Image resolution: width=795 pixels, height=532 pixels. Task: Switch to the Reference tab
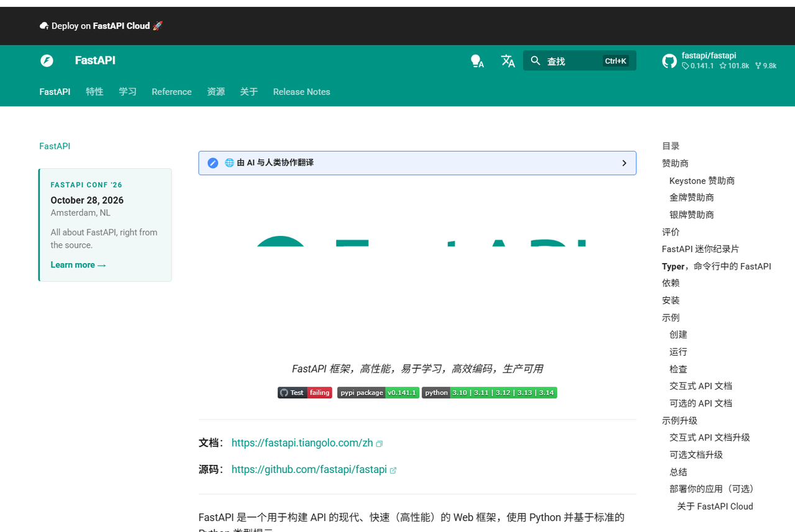(x=171, y=91)
